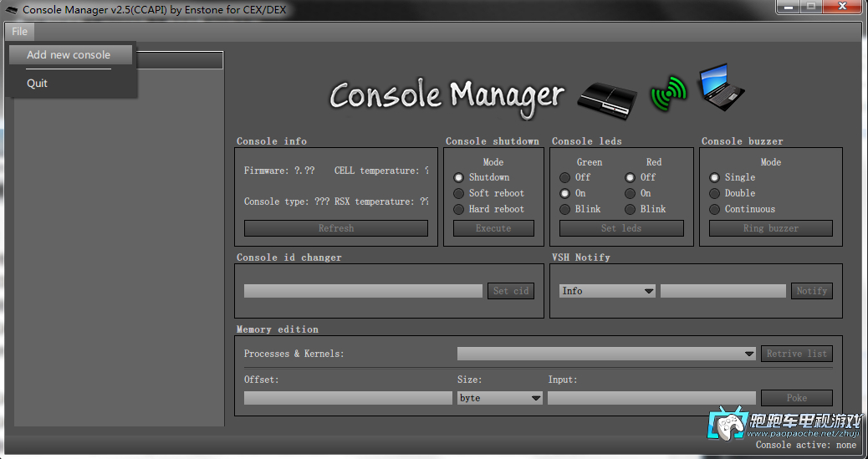Open the File menu

point(19,32)
